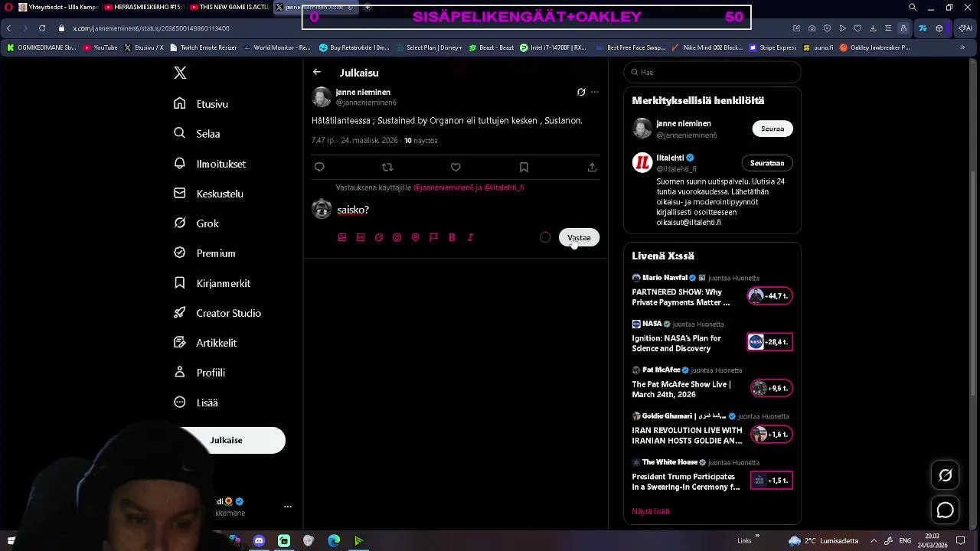Open NASA Ignition live broadcast
This screenshot has width=980, height=551.
[712, 338]
